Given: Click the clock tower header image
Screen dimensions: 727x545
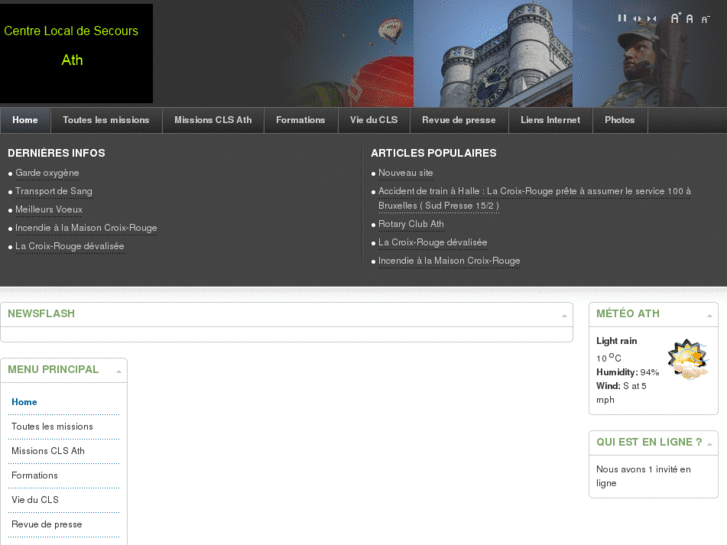Looking at the screenshot, I should (493, 53).
